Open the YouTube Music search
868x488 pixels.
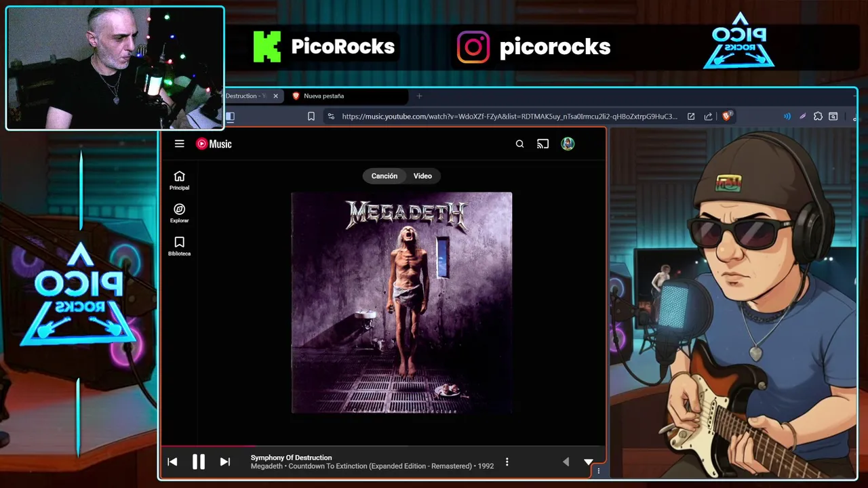point(519,144)
